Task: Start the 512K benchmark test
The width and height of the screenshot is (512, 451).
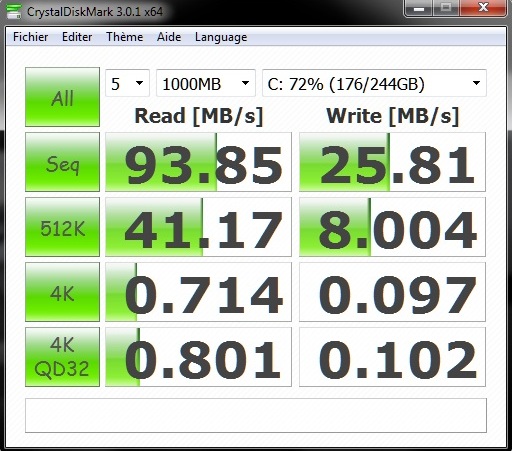Action: (62, 227)
